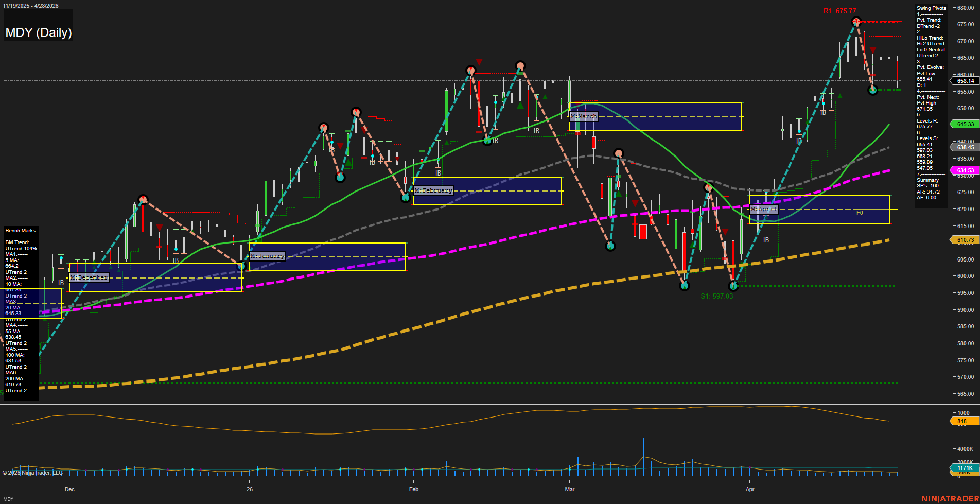Click the magenta 631.53 price marker

coord(965,170)
